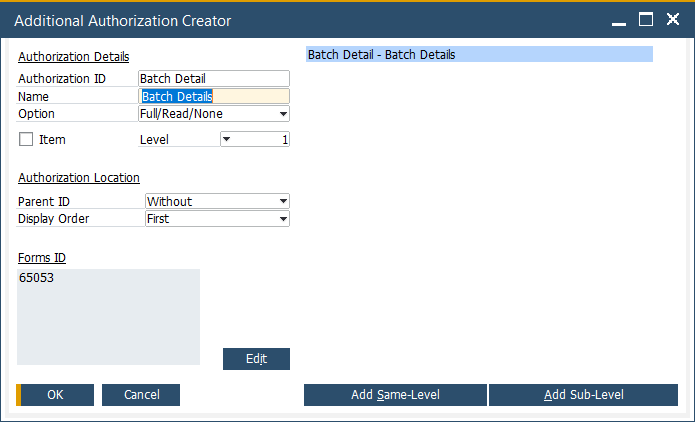Maximize the Additional Authorization Creator window
695x422 pixels.
click(646, 20)
